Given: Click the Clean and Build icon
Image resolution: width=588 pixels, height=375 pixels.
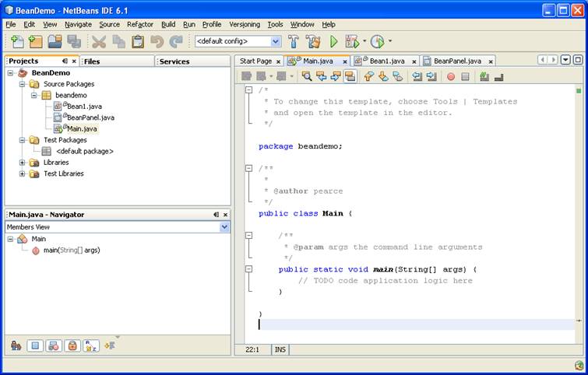Looking at the screenshot, I should 313,41.
